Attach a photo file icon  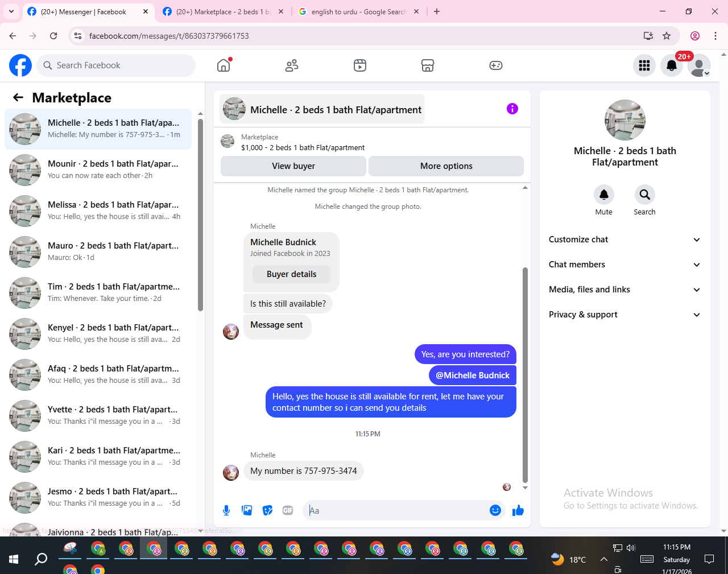click(x=247, y=510)
